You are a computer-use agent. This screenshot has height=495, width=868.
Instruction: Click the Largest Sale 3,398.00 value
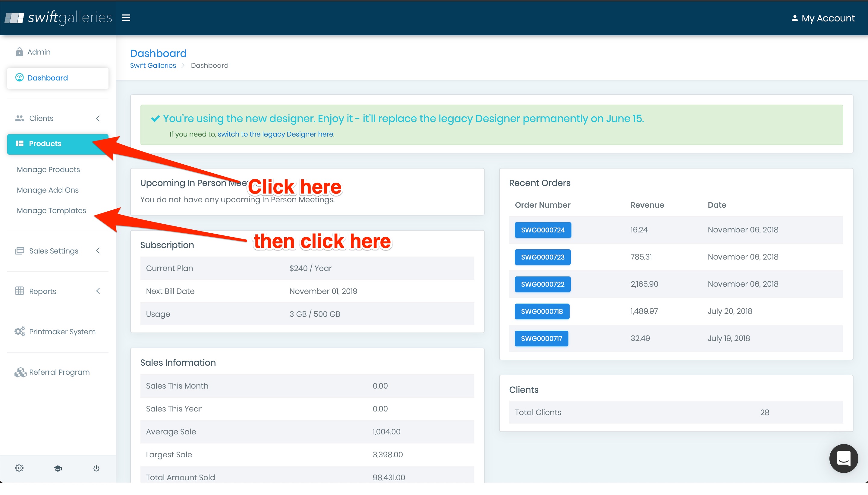388,455
